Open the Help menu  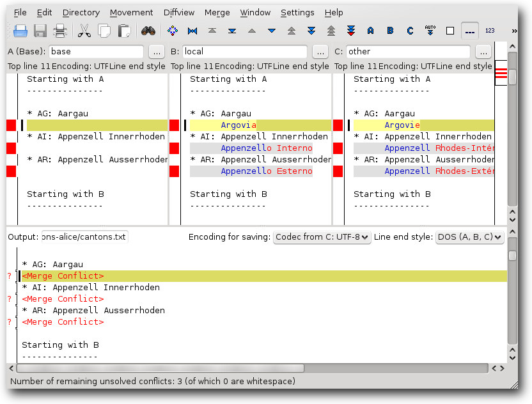tap(334, 13)
